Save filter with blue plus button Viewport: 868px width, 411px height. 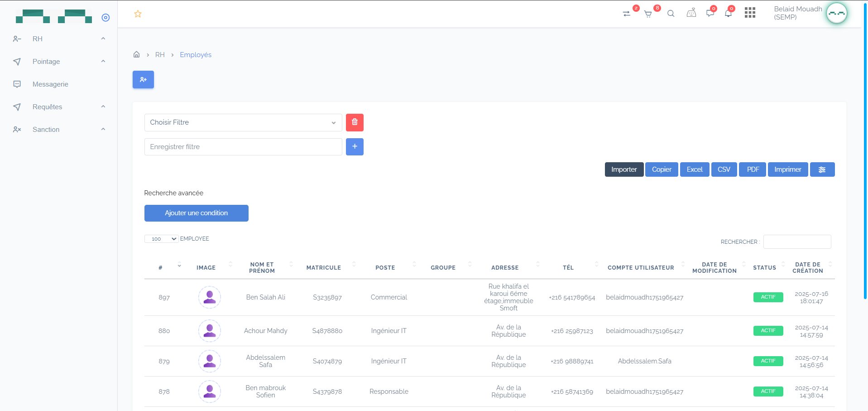pyautogui.click(x=355, y=147)
